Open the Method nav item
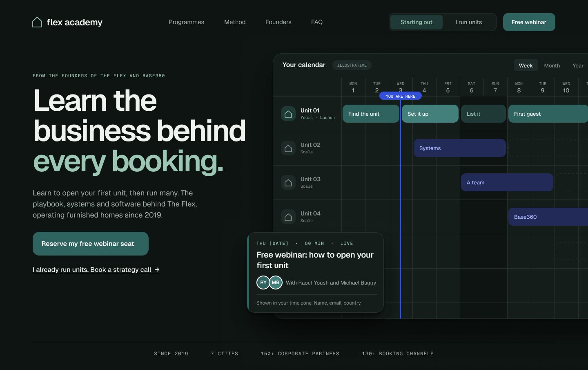This screenshot has height=370, width=588. tap(235, 22)
